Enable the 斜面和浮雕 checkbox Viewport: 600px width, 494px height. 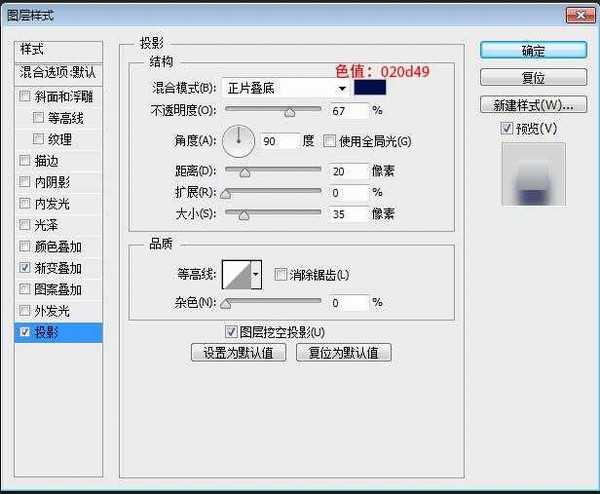coord(25,97)
